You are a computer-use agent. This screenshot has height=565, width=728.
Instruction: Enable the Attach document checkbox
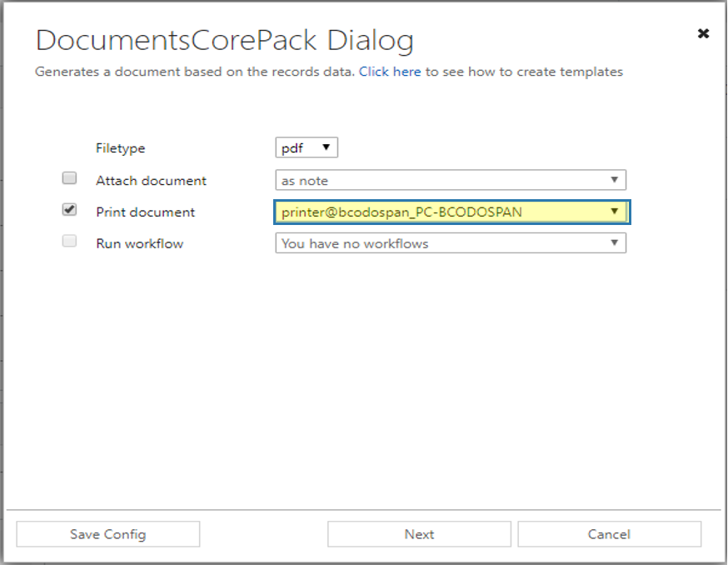tap(70, 178)
